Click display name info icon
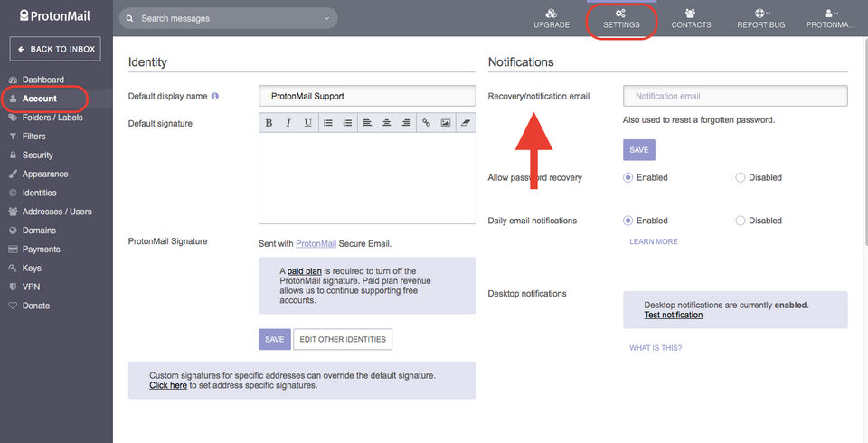This screenshot has height=443, width=868. [x=215, y=96]
